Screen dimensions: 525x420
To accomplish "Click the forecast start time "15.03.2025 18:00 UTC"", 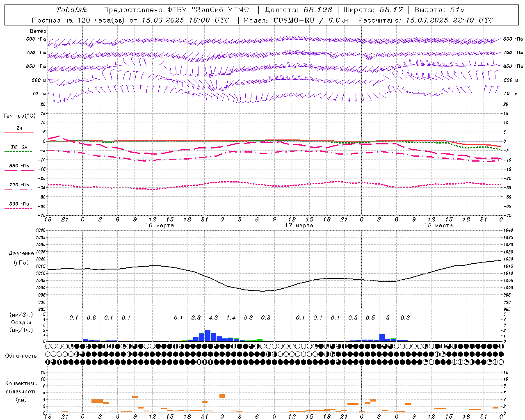I will tap(185, 20).
